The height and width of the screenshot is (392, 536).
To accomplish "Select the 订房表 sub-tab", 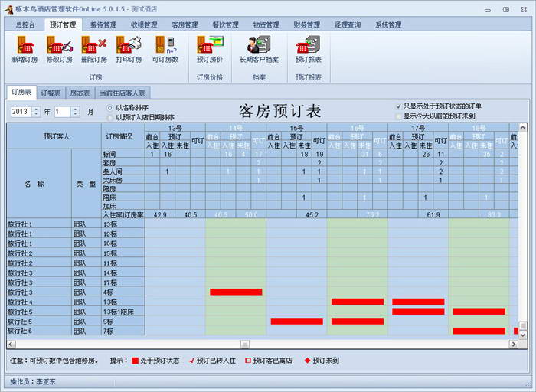I will pyautogui.click(x=21, y=93).
